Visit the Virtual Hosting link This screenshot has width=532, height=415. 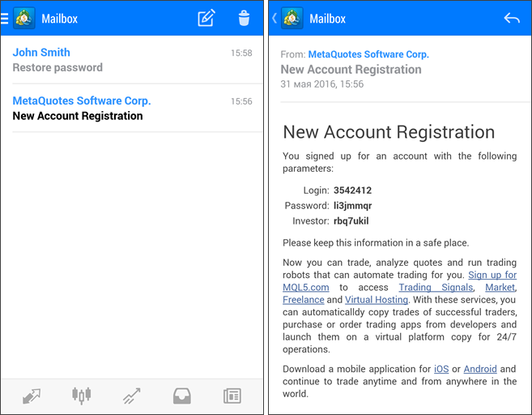(376, 299)
